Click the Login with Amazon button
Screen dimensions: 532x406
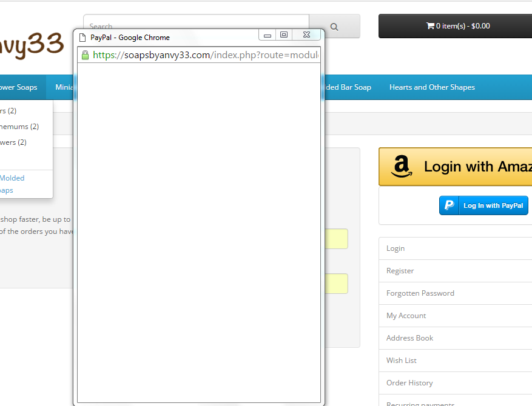click(456, 167)
